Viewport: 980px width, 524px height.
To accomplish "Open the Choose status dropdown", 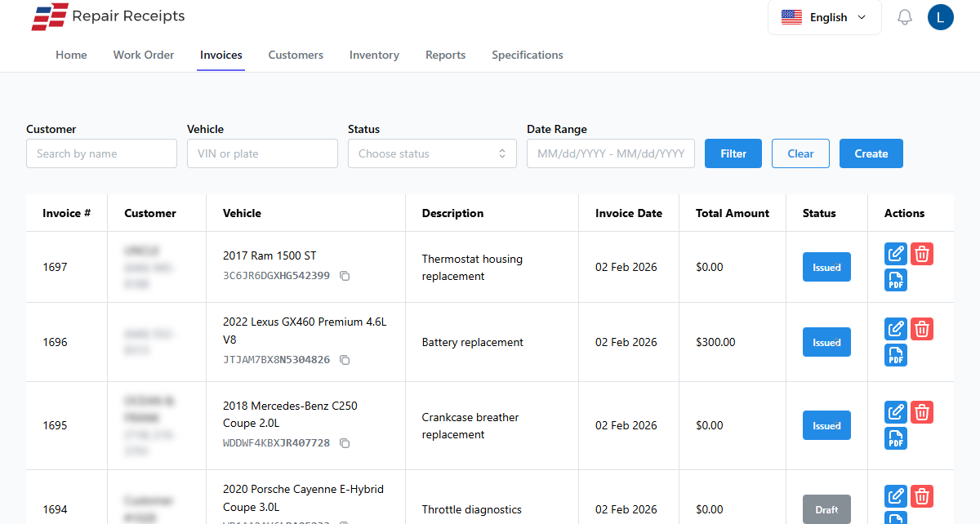I will (x=432, y=153).
